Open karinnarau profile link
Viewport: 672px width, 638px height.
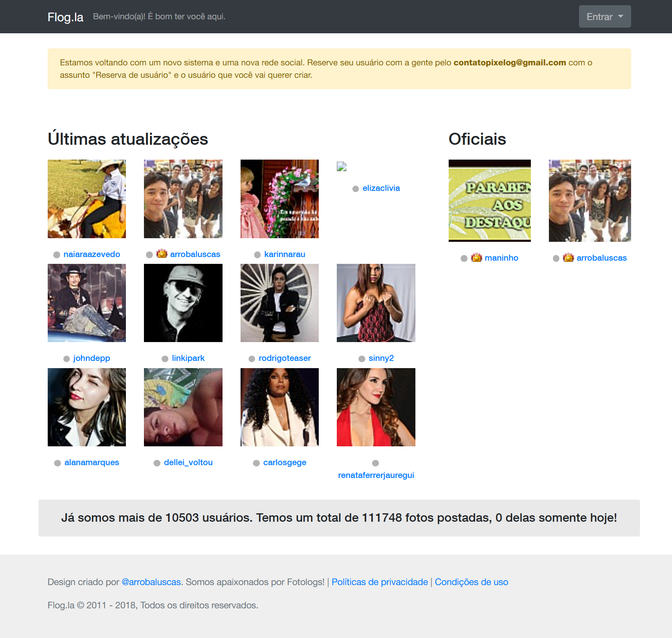[x=284, y=254]
